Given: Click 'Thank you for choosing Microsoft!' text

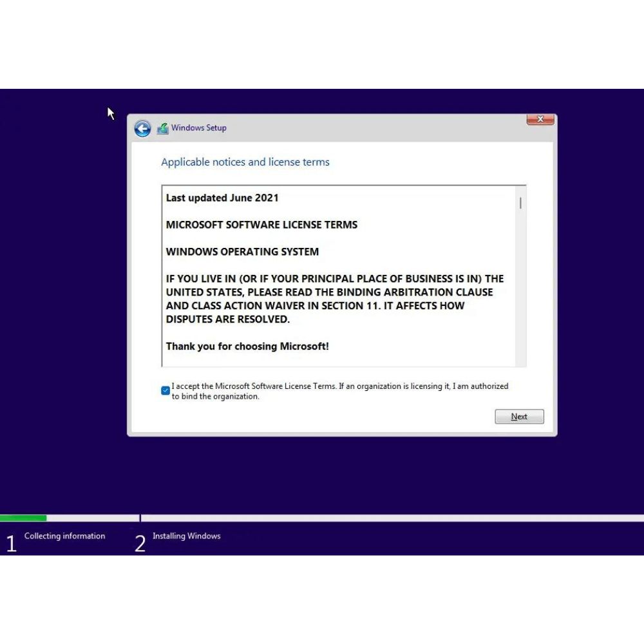Looking at the screenshot, I should coord(247,346).
